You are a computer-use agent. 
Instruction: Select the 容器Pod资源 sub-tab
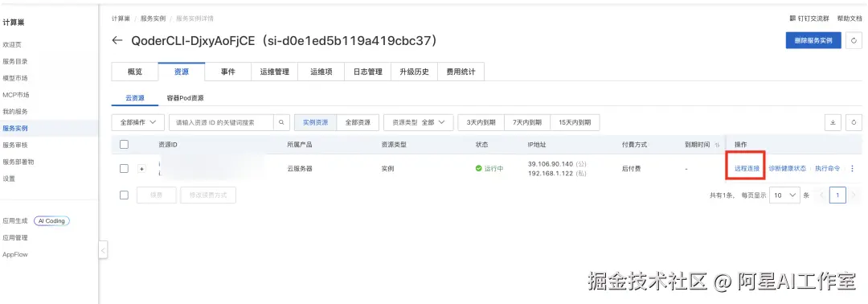185,98
